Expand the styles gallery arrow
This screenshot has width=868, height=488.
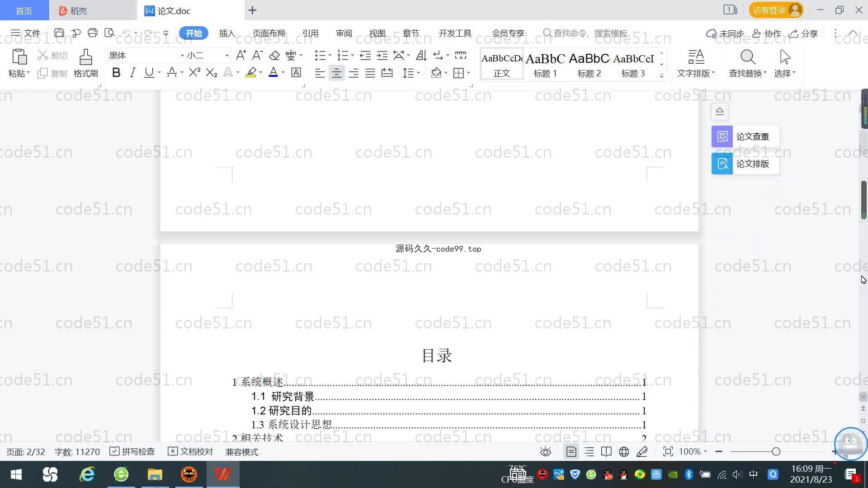tap(661, 76)
